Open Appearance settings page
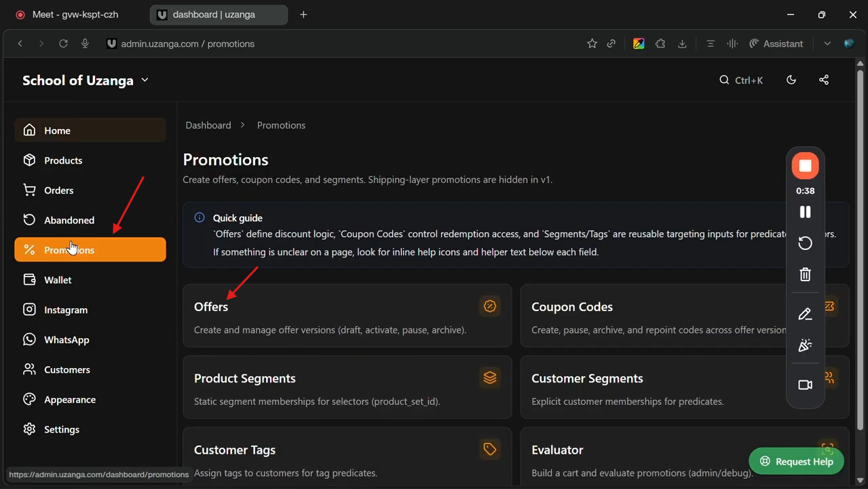 tap(90, 399)
